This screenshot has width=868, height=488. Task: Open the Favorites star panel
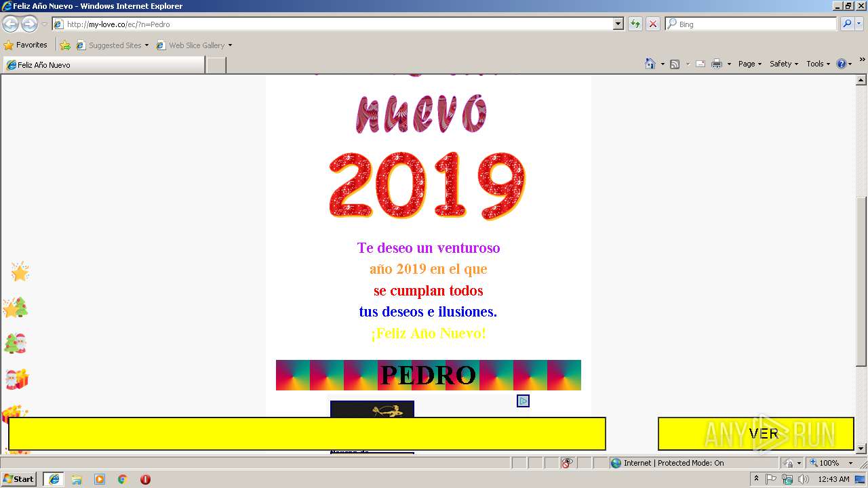pyautogui.click(x=25, y=45)
